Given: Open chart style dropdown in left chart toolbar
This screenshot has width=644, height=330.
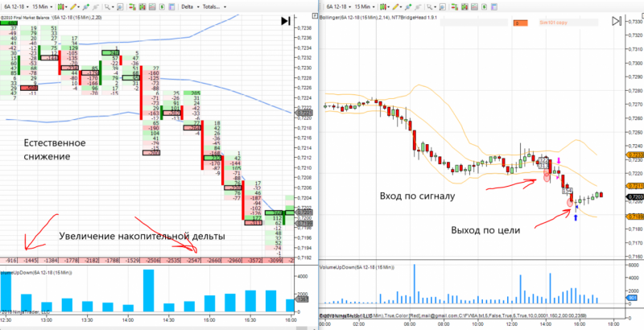Looking at the screenshot, I should coord(62,7).
